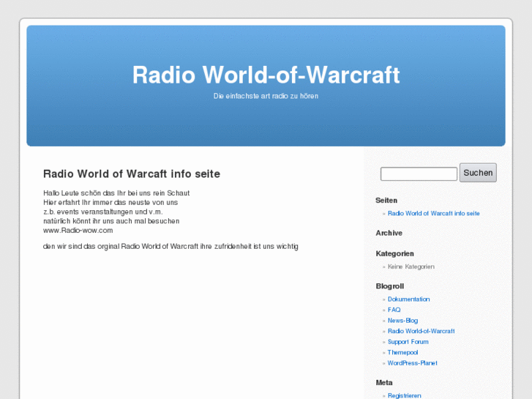The width and height of the screenshot is (532, 399).
Task: Click the www.Radio-wow.com text
Action: 78,230
